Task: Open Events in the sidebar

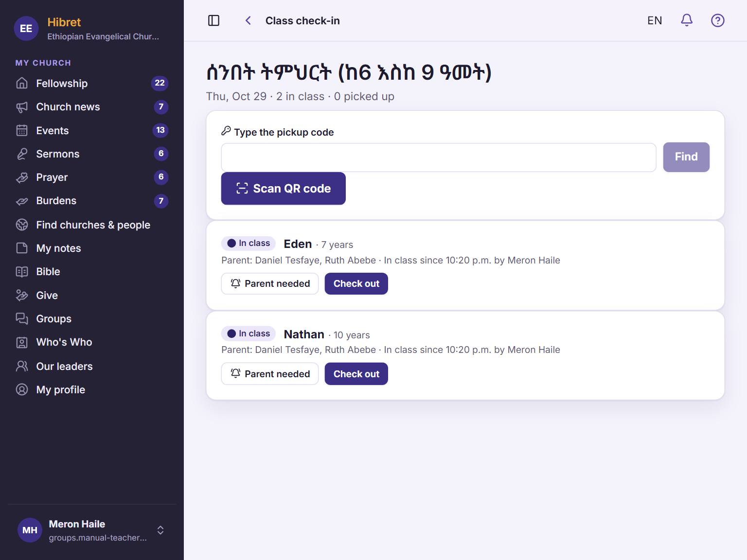Action: coord(92,130)
